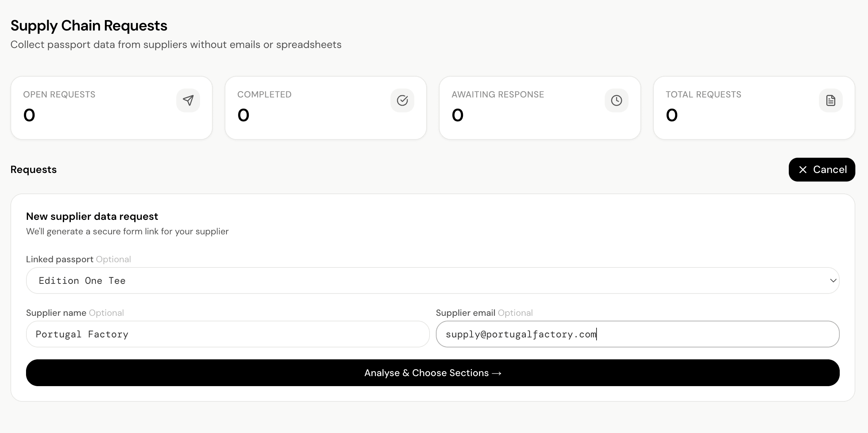Screen dimensions: 868x433
Task: Focus the Supplier name input field
Action: click(x=228, y=334)
